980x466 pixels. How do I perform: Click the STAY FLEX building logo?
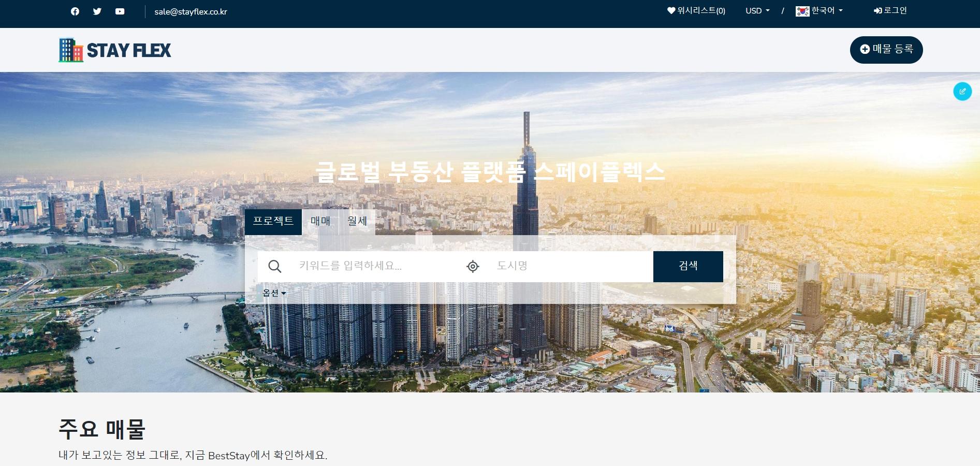click(x=70, y=49)
